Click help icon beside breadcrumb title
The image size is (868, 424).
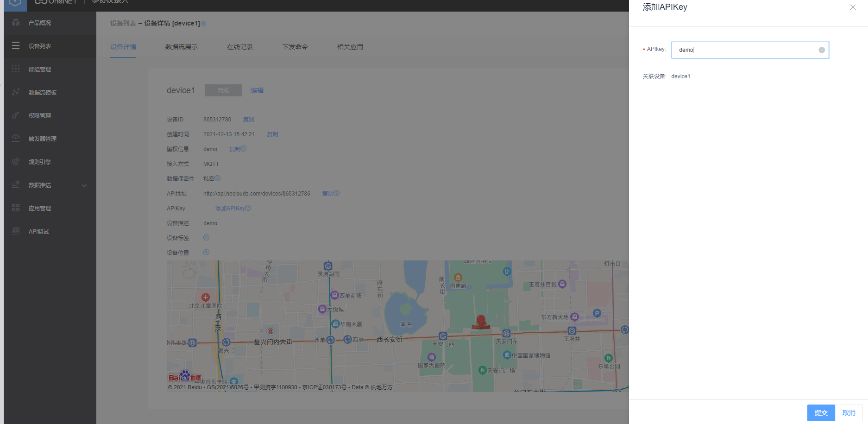point(204,24)
